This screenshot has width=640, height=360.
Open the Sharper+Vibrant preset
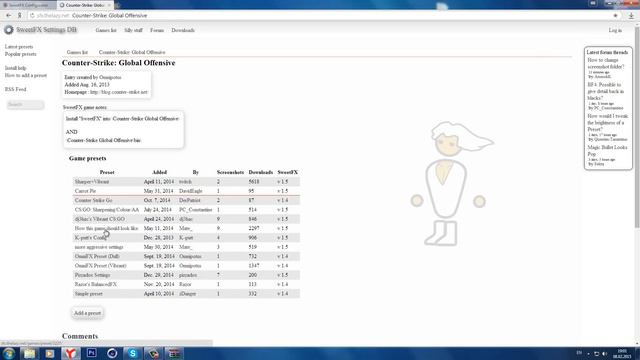pos(92,182)
